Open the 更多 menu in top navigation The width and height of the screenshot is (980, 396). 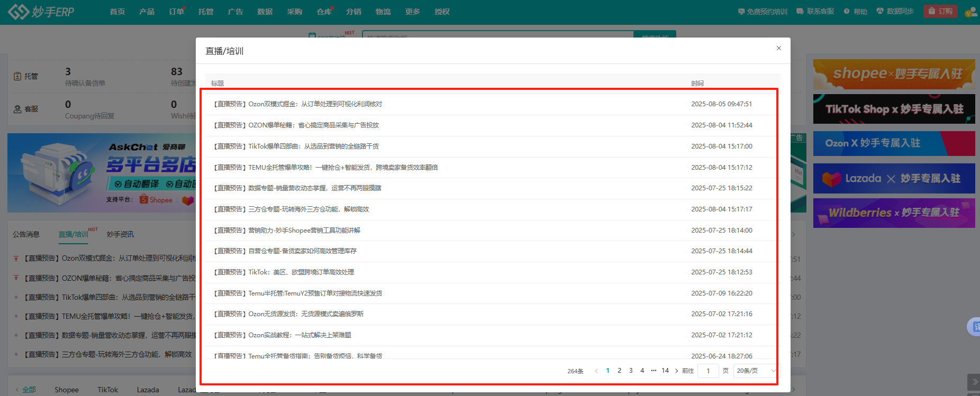click(x=412, y=12)
